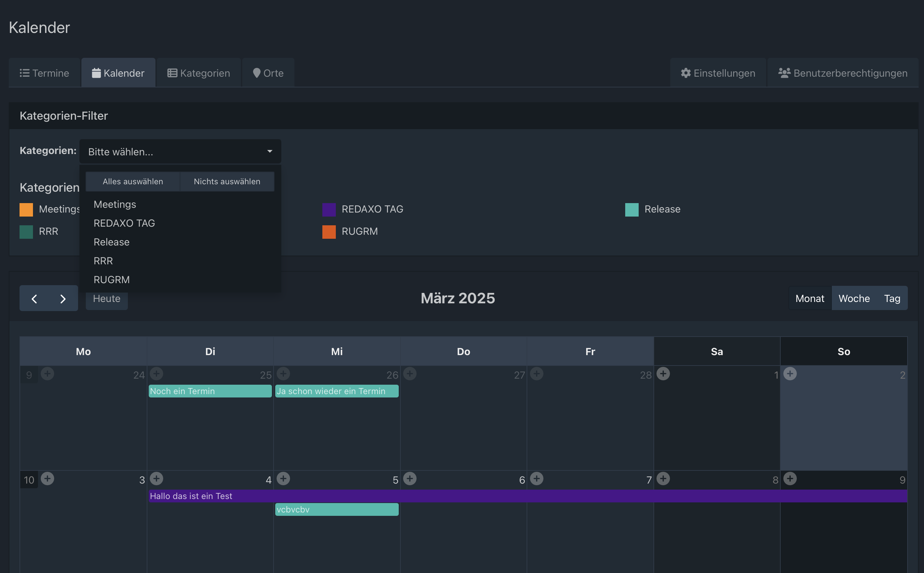Select the Monat view button
The height and width of the screenshot is (573, 924).
[810, 299]
